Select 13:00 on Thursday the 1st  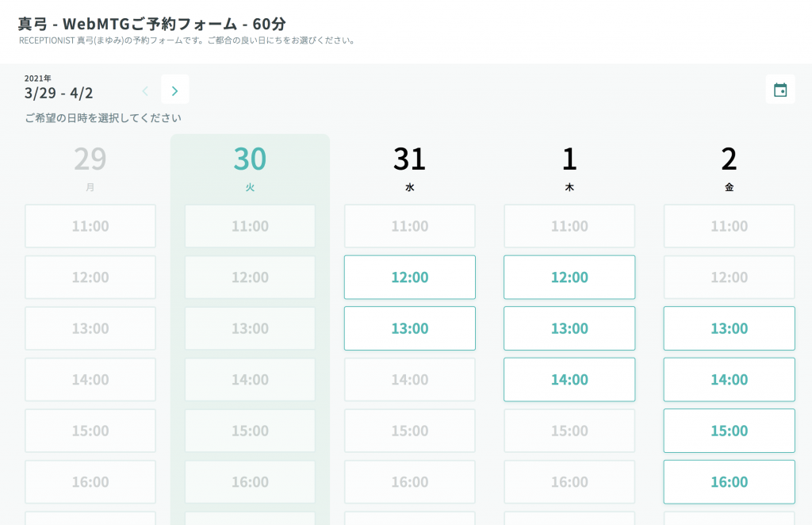569,328
